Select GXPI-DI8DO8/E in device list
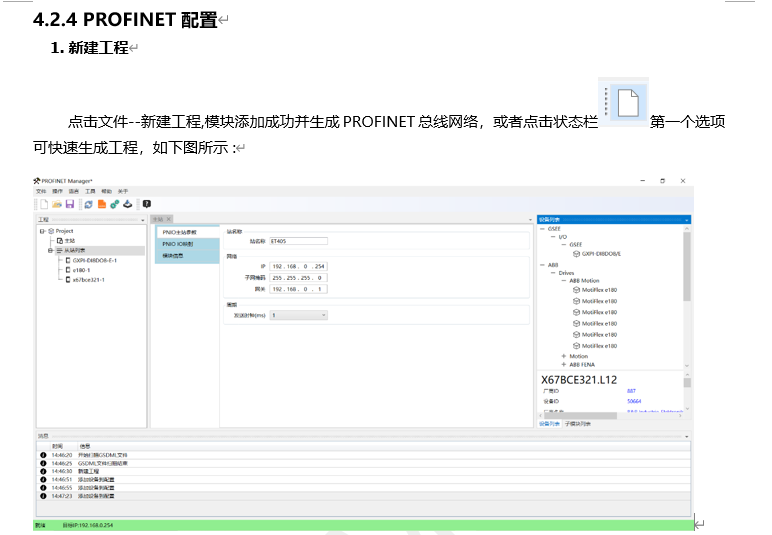 tap(601, 254)
